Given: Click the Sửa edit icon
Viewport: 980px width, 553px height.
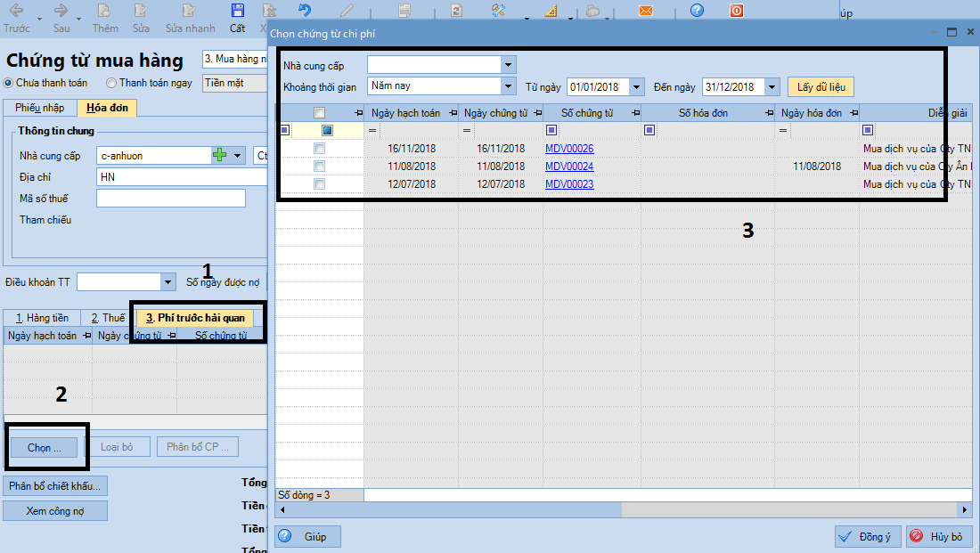Looking at the screenshot, I should pos(141,10).
